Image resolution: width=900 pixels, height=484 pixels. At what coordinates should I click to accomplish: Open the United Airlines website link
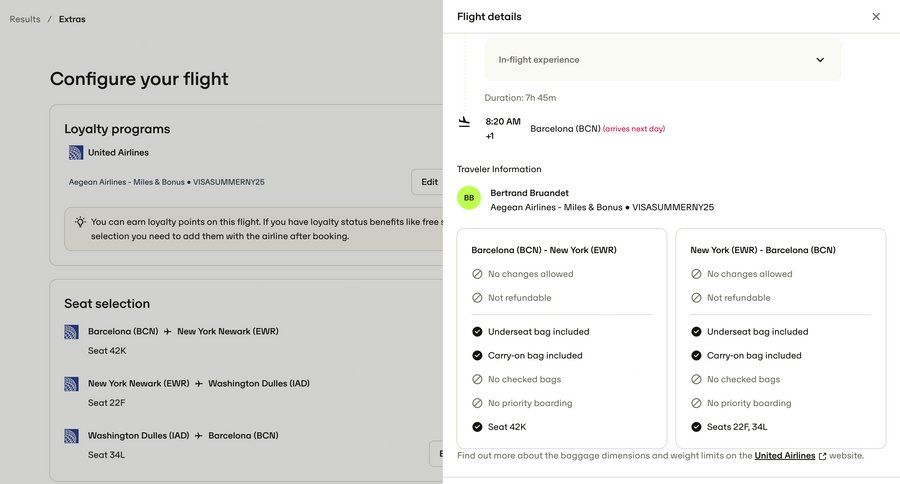(784, 456)
